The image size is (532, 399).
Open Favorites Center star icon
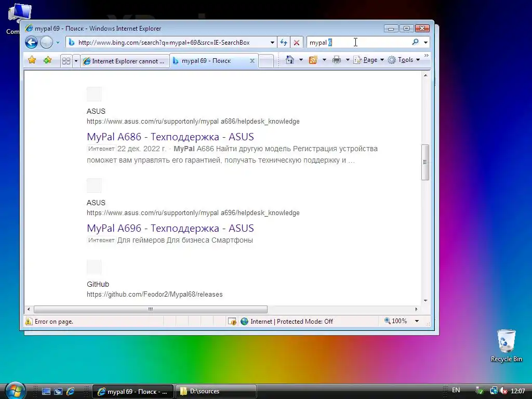pyautogui.click(x=32, y=60)
